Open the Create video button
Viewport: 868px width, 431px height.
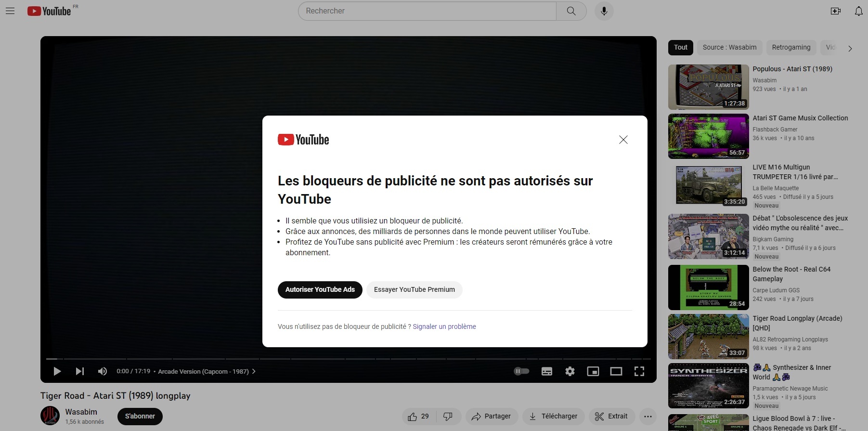click(836, 11)
